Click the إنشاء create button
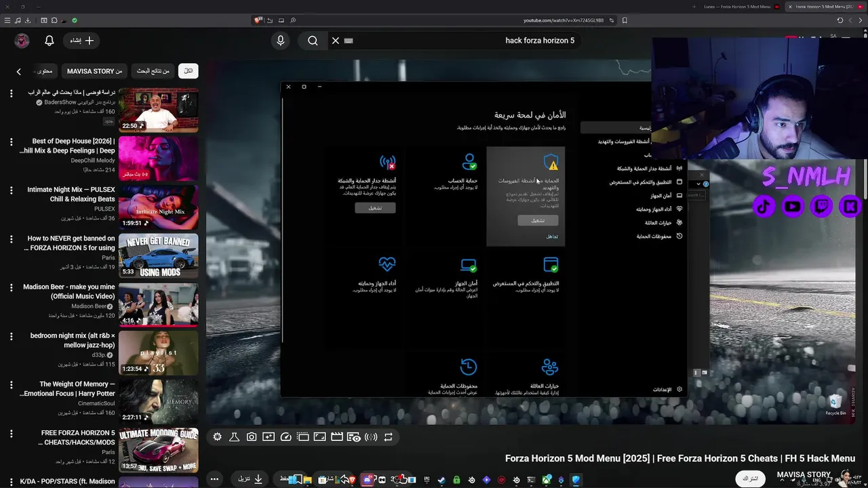The image size is (868, 488). pos(82,41)
